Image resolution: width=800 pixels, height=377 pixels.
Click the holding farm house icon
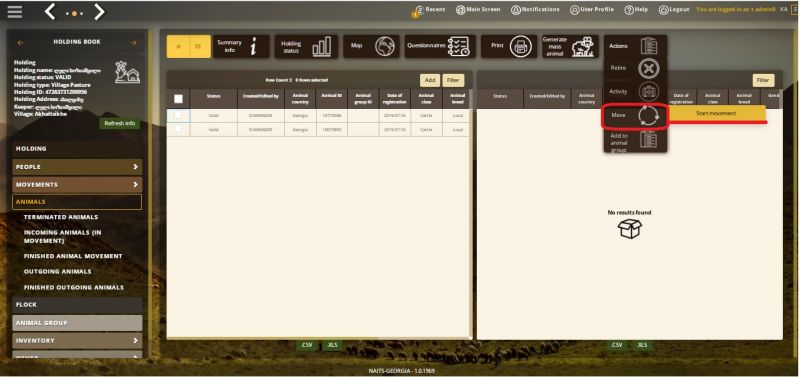[x=127, y=73]
